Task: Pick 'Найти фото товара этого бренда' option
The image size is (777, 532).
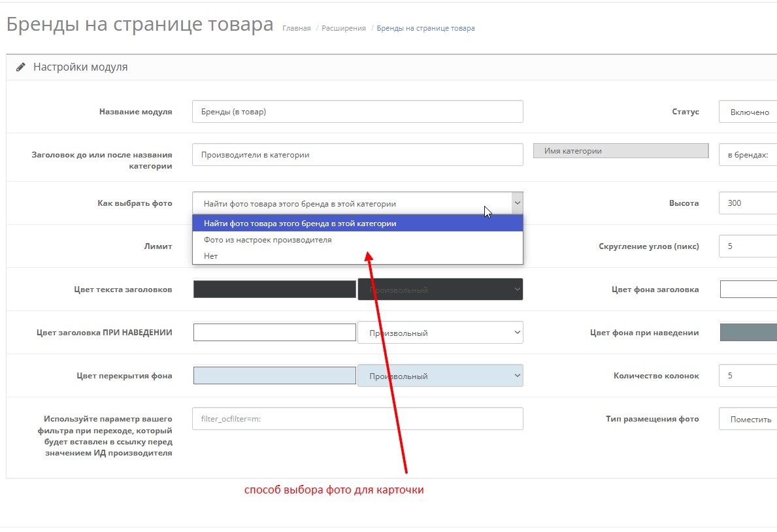Action: (x=299, y=224)
